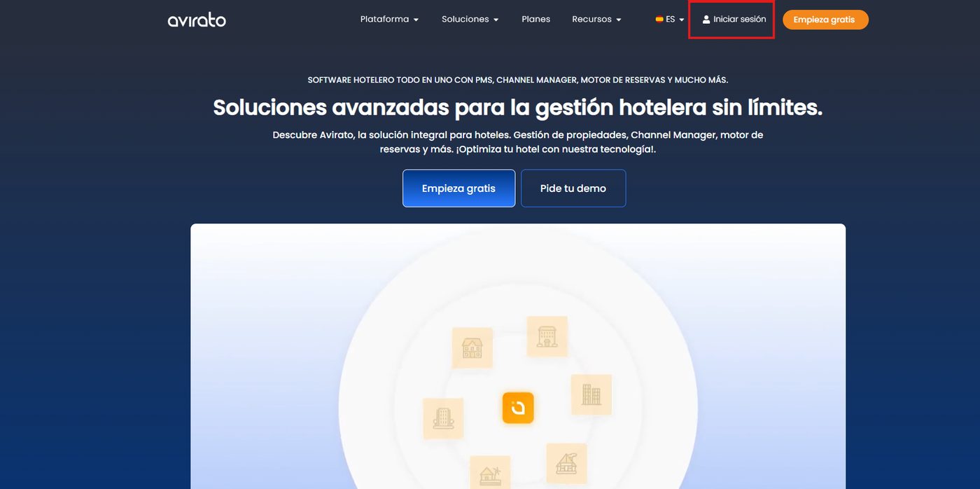Click the Descubre Avirato description paragraph

(x=518, y=142)
